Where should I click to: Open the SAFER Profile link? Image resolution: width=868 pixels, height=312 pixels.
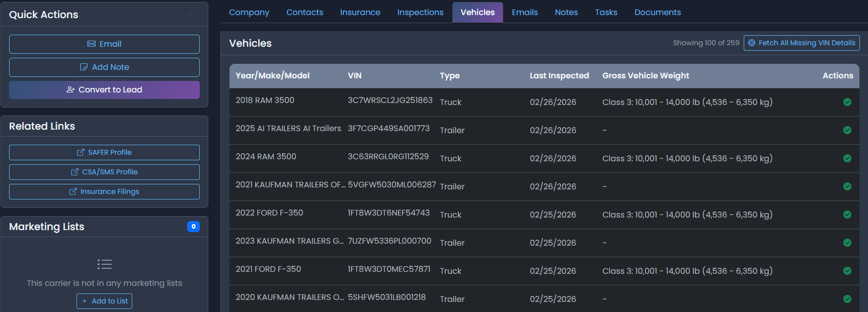tap(104, 152)
